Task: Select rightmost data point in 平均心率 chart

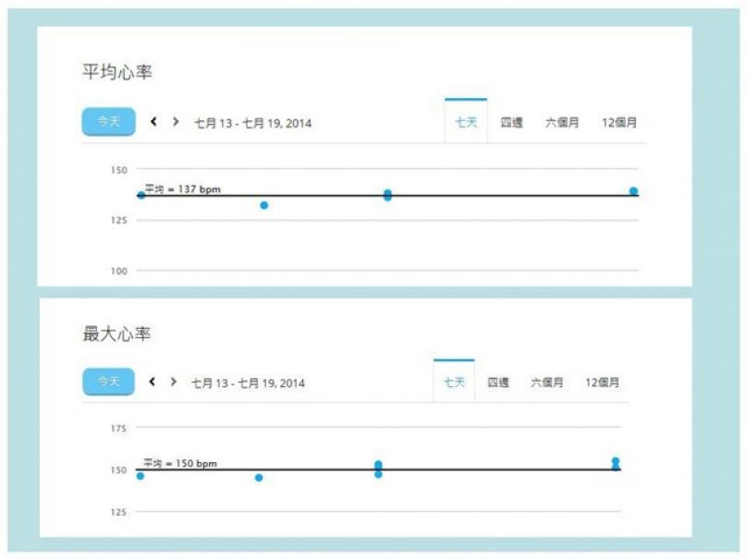Action: [633, 191]
